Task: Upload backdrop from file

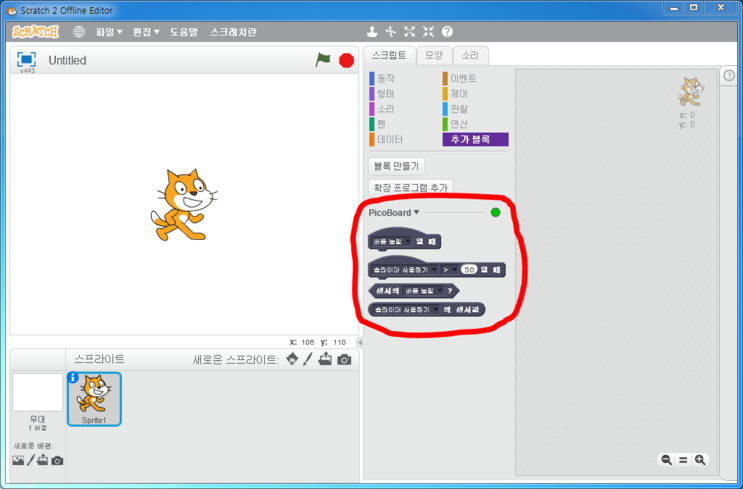Action: point(43,460)
